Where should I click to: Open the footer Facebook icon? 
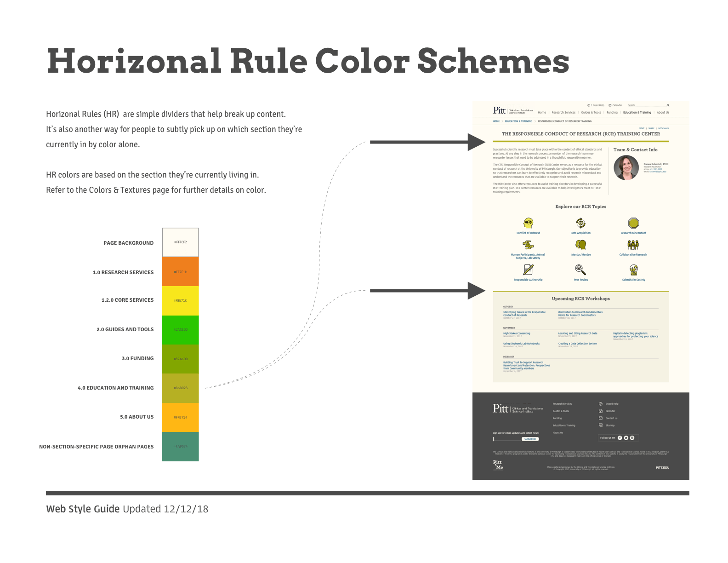point(620,438)
